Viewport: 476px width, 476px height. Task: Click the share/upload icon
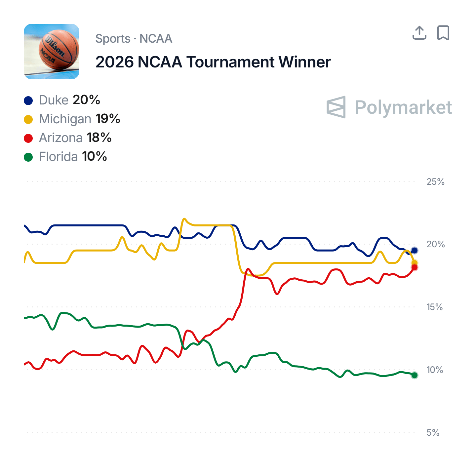419,33
